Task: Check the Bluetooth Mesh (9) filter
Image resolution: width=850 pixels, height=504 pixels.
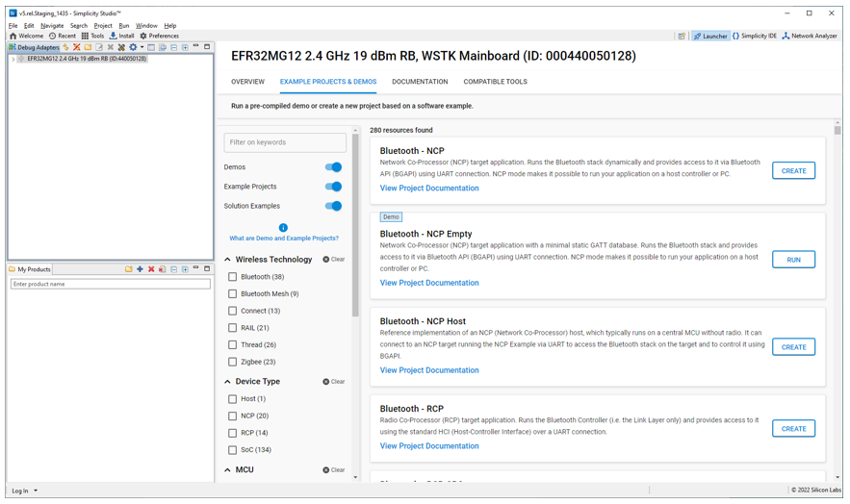Action: pyautogui.click(x=233, y=293)
